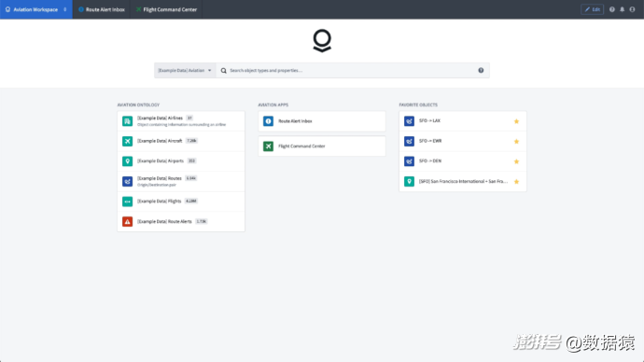
Task: Click the Airlines object type icon
Action: coord(127,121)
